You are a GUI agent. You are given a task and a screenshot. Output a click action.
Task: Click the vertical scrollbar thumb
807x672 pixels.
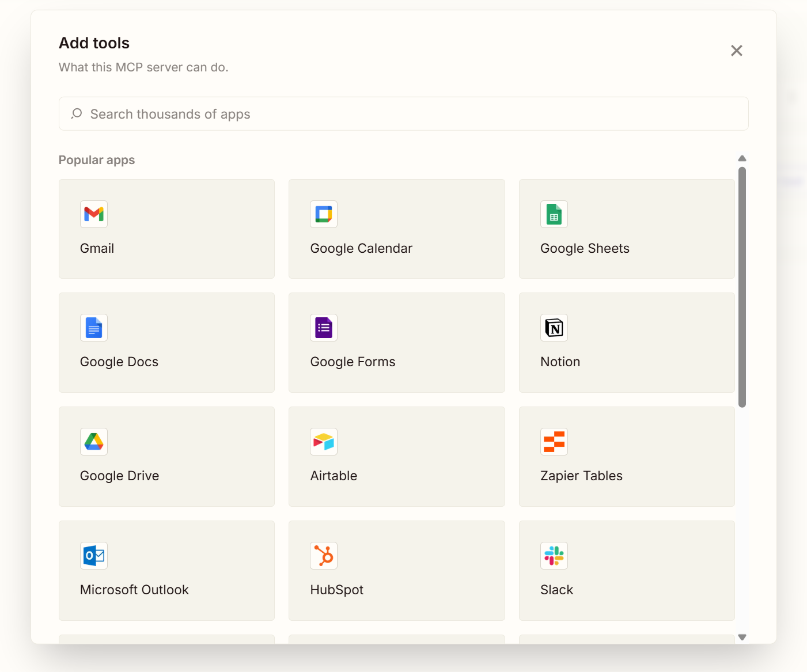coord(742,287)
